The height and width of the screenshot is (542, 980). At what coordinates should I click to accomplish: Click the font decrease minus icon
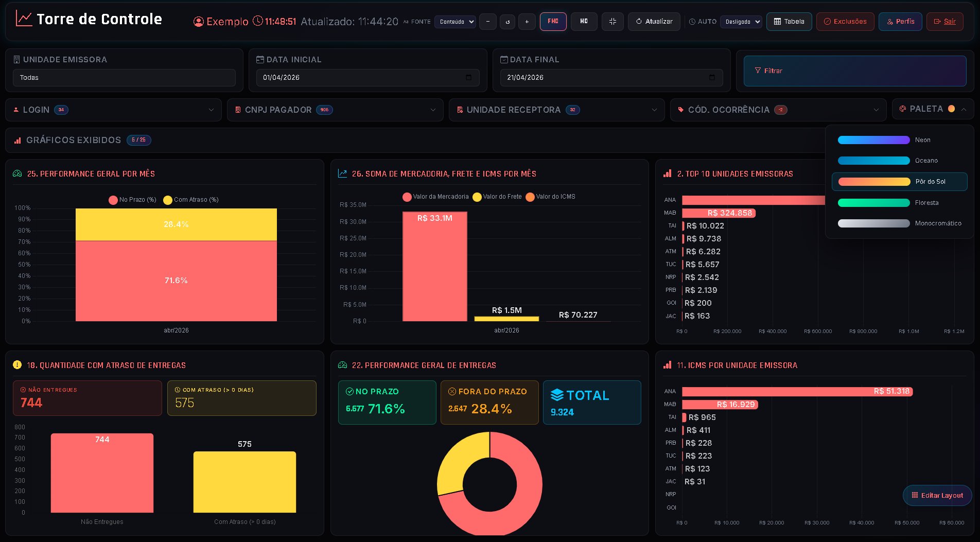point(487,22)
